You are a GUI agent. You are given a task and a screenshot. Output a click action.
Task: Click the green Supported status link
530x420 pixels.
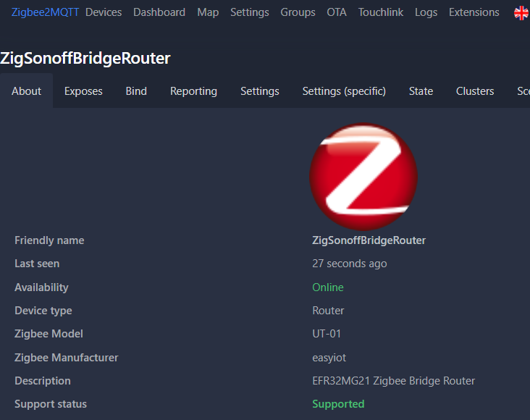click(338, 404)
